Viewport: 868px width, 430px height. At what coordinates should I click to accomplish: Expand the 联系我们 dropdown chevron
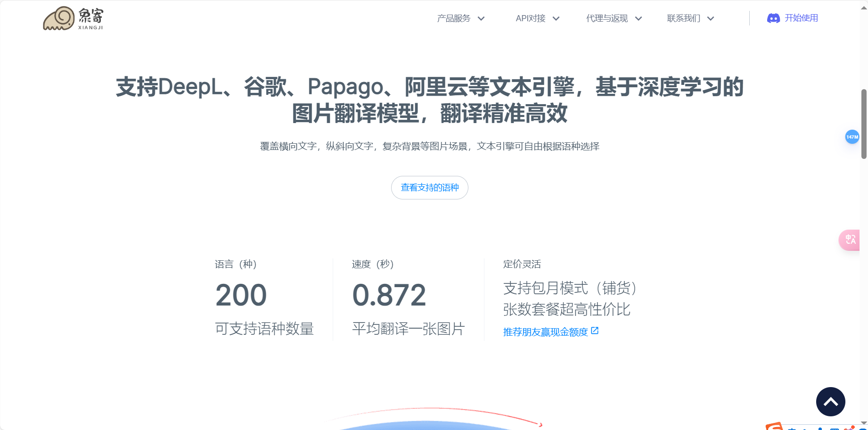tap(710, 18)
